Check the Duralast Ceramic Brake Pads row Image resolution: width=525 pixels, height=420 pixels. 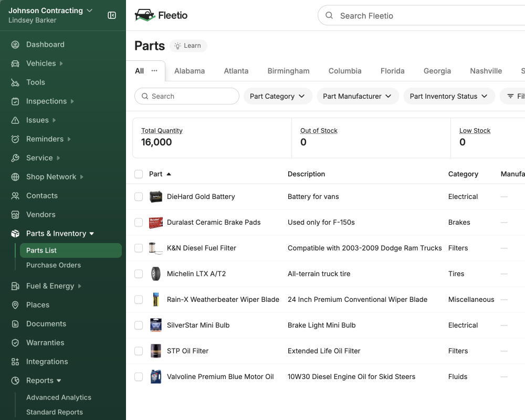pyautogui.click(x=139, y=223)
